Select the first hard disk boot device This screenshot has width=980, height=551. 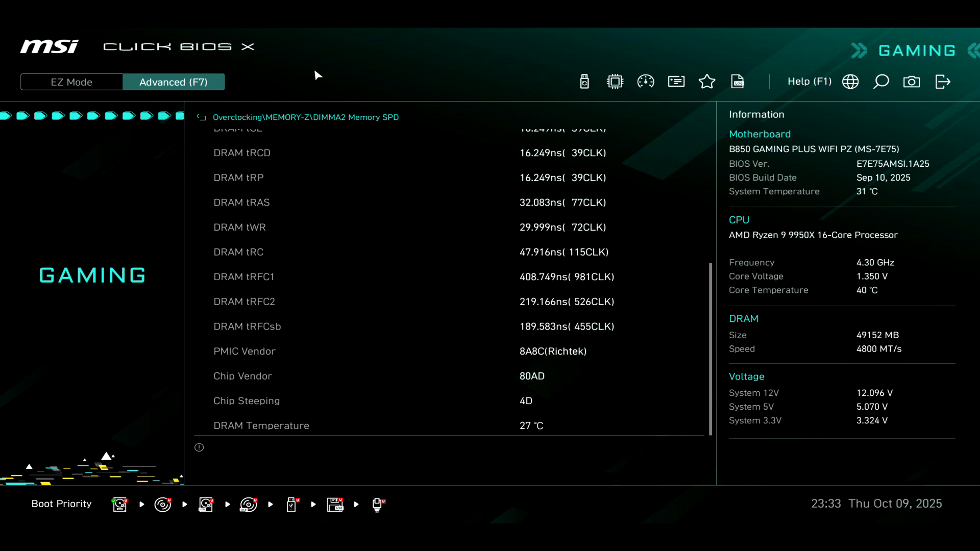tap(120, 505)
